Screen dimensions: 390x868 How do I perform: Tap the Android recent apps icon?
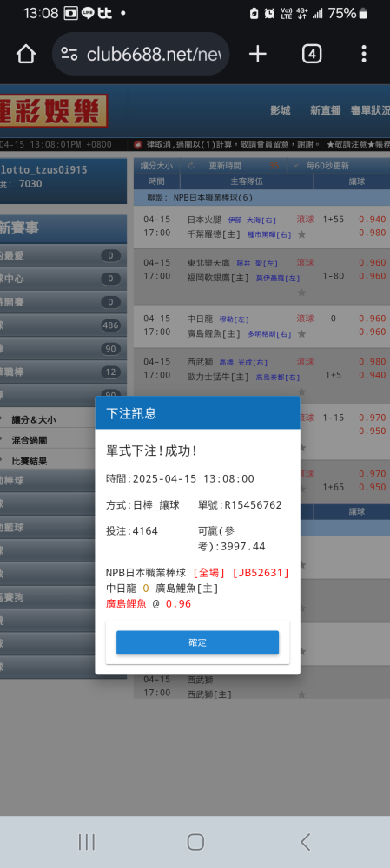tap(86, 842)
